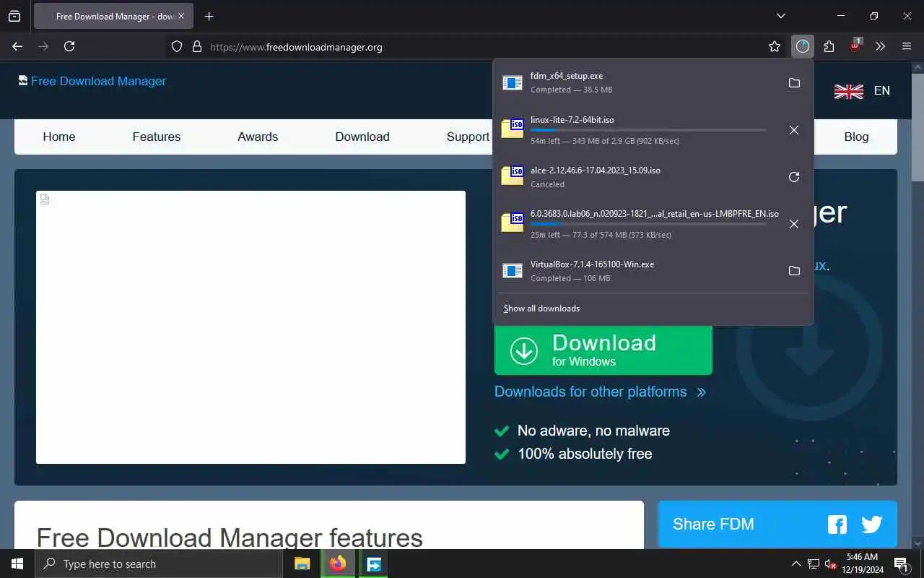Expand the list all tabs chevron
Image resolution: width=924 pixels, height=578 pixels.
point(780,16)
